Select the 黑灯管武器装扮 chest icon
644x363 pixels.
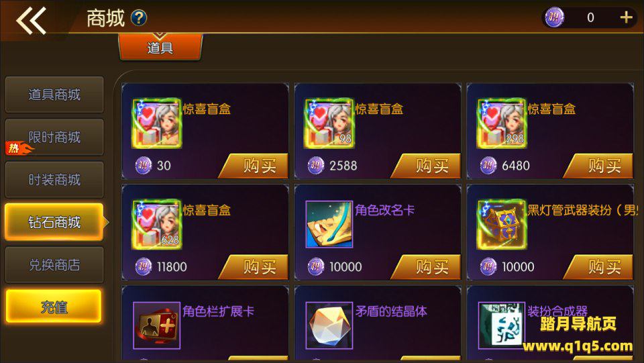point(502,224)
